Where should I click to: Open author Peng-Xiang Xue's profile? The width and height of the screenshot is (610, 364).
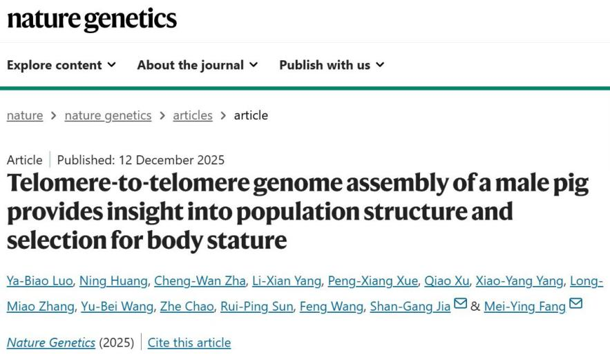point(373,280)
